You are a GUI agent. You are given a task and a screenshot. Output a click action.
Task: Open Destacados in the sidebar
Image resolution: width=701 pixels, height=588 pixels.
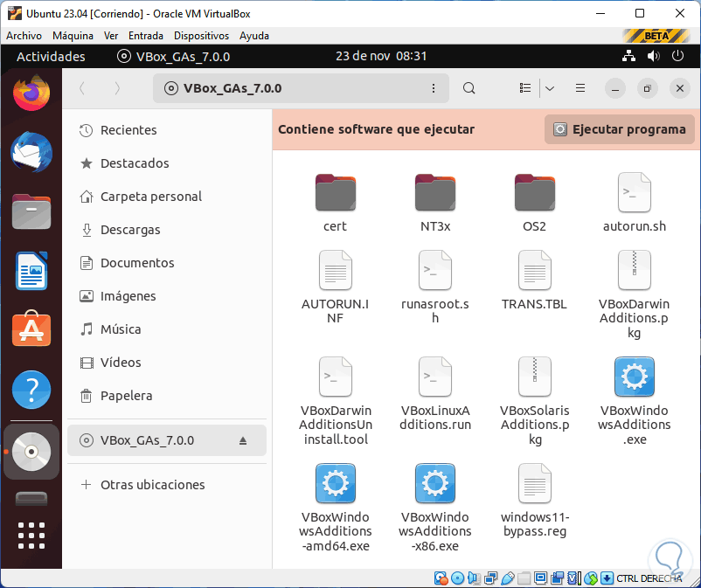166,163
